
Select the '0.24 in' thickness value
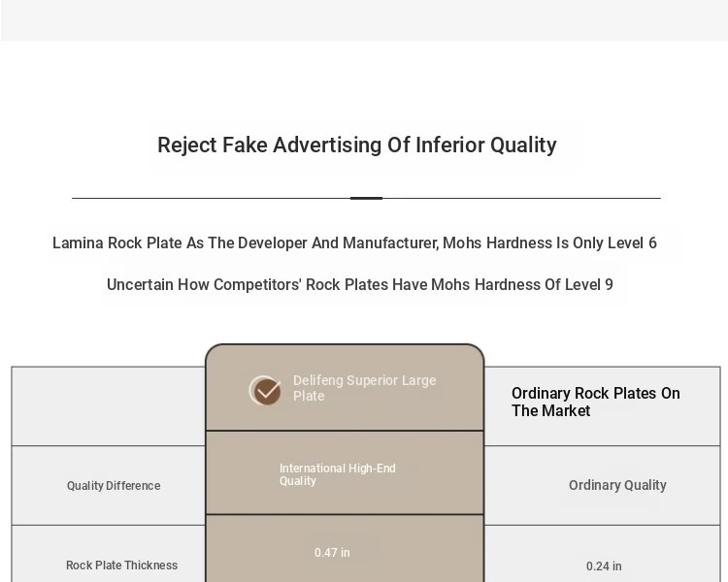604,566
